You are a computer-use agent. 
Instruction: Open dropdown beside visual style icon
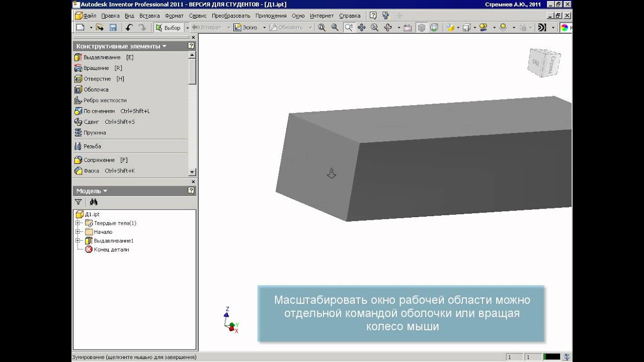[x=458, y=28]
